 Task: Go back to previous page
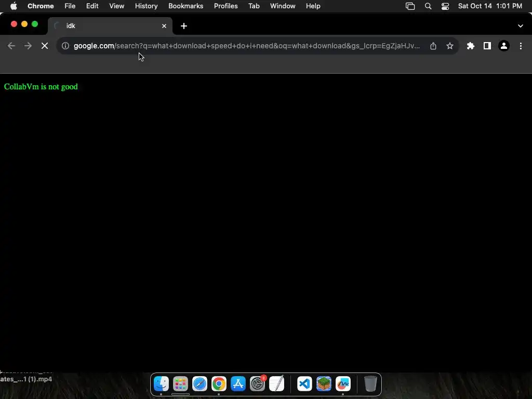(11, 46)
